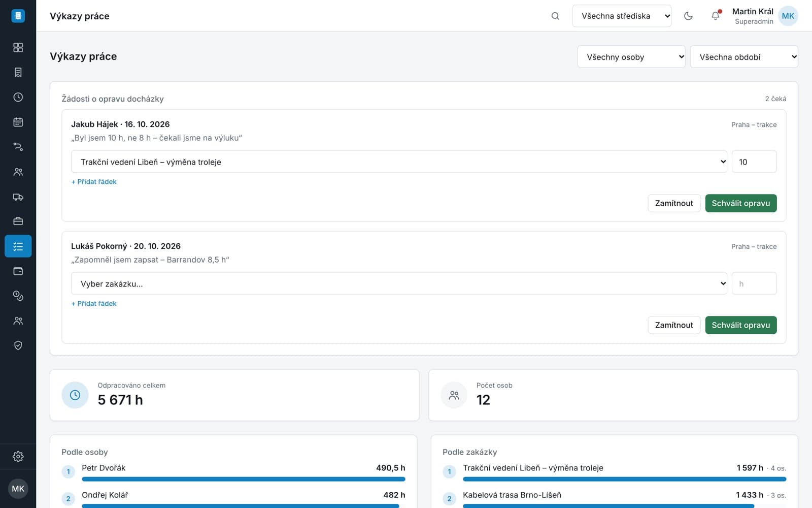Click hours field showing 10
Viewport: 812px width, 508px height.
[754, 162]
